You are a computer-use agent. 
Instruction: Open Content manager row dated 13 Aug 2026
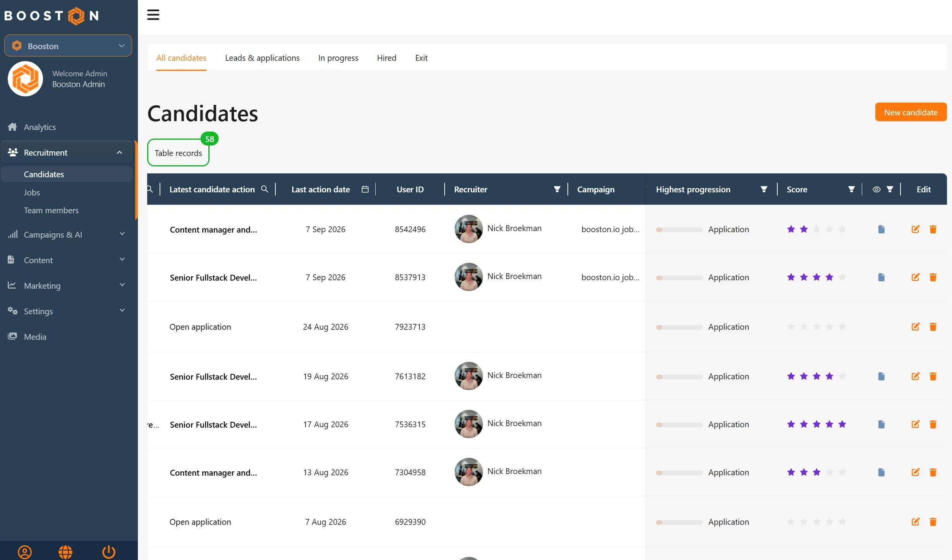click(x=213, y=473)
